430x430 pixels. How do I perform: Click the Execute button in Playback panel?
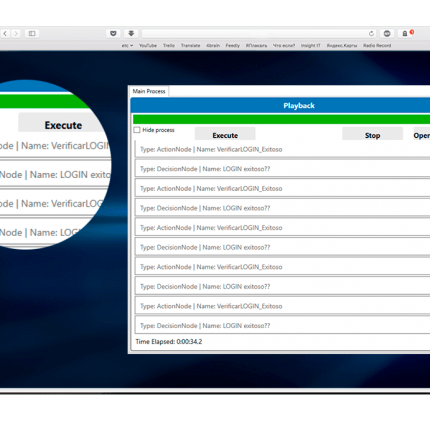coord(225,135)
